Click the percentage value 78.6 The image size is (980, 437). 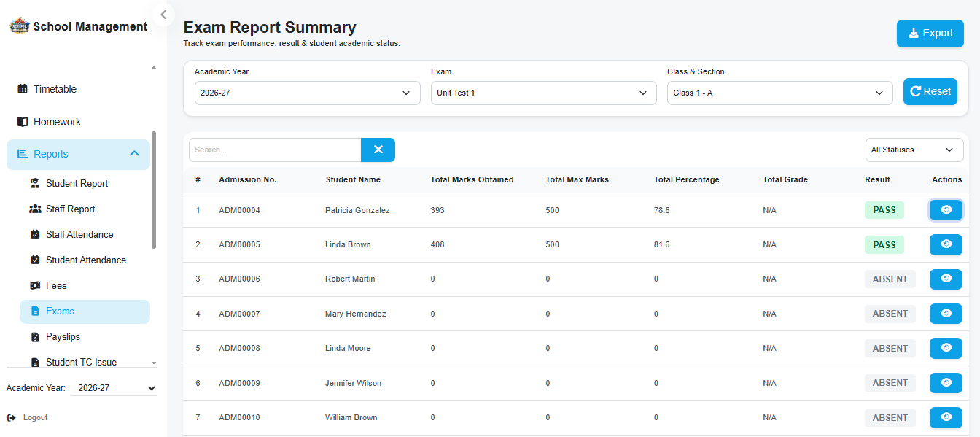tap(662, 210)
